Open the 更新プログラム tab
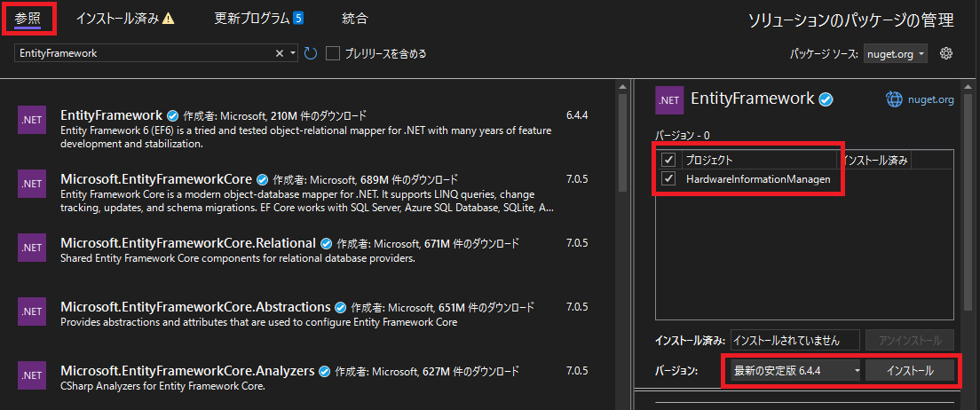The image size is (980, 410). pos(258,18)
